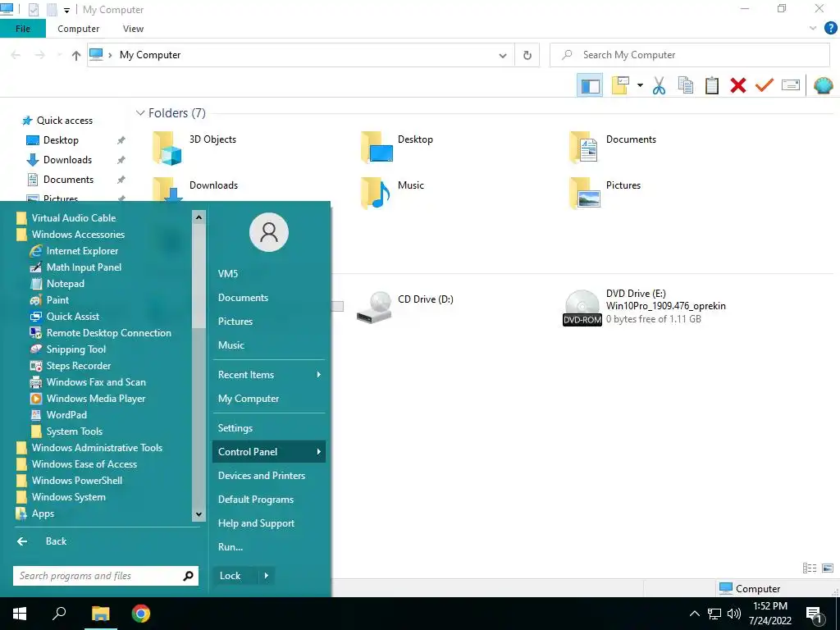
Task: Click the scissors Cut toolbar icon
Action: click(659, 85)
